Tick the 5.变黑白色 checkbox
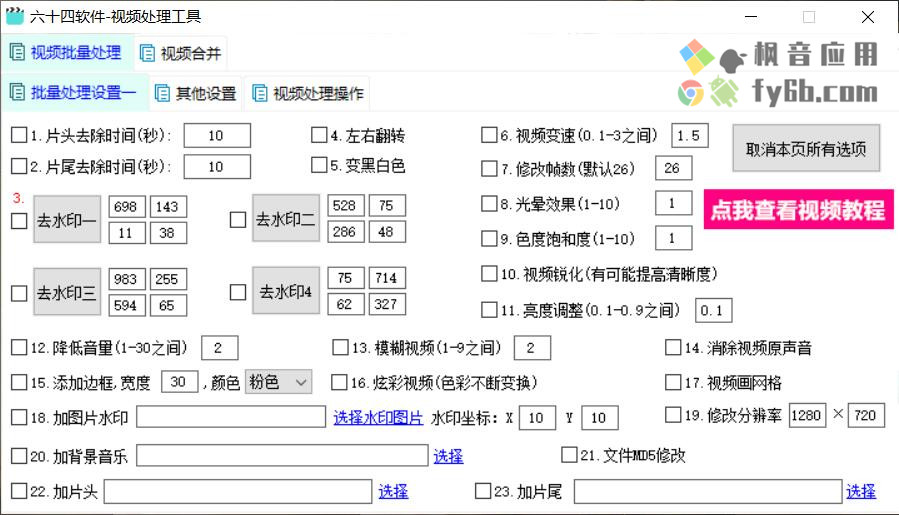Screen dimensions: 899x515 tap(319, 165)
